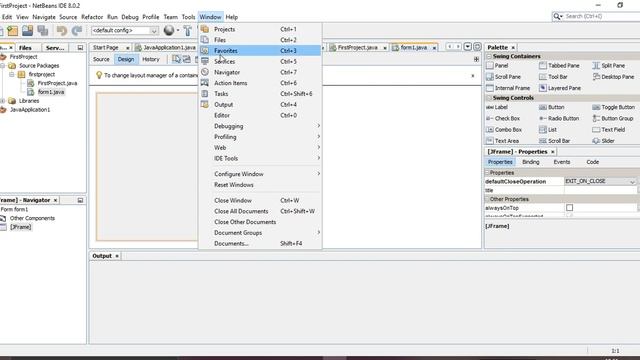The image size is (640, 360).
Task: Expand Debugging submenu
Action: coord(260,126)
